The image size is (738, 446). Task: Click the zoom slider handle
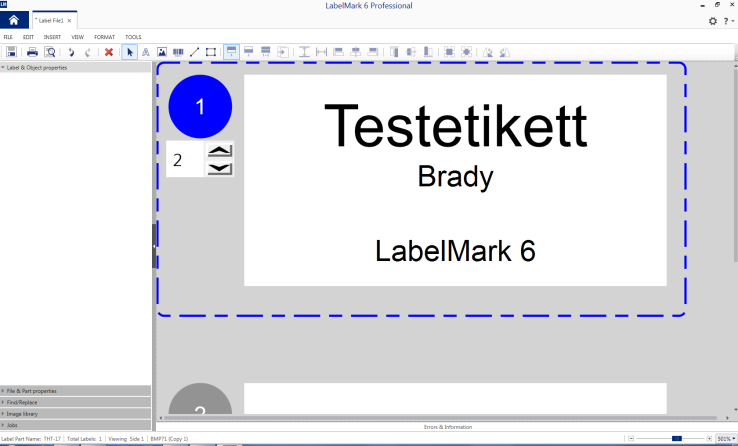[677, 438]
